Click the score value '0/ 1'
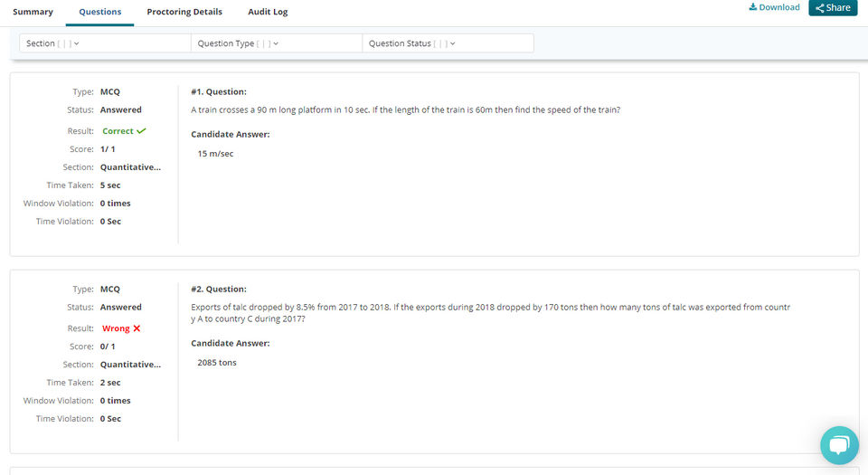Viewport: 868px width, 475px height. pos(108,347)
